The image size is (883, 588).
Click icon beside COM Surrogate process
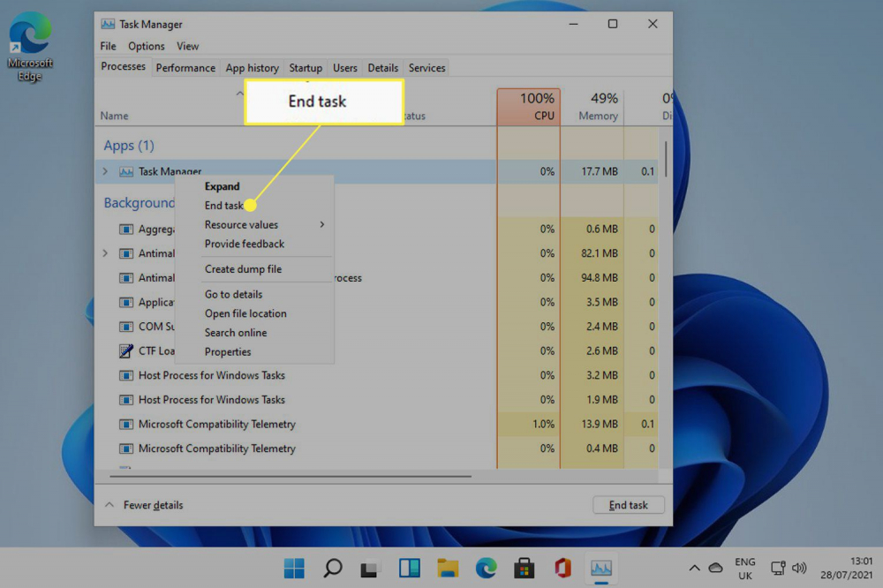pyautogui.click(x=126, y=327)
